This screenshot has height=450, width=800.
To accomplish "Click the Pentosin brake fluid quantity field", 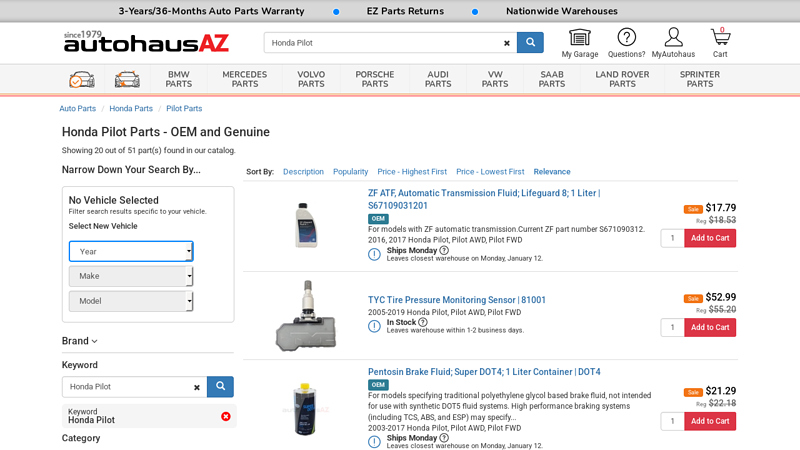I will [x=672, y=421].
